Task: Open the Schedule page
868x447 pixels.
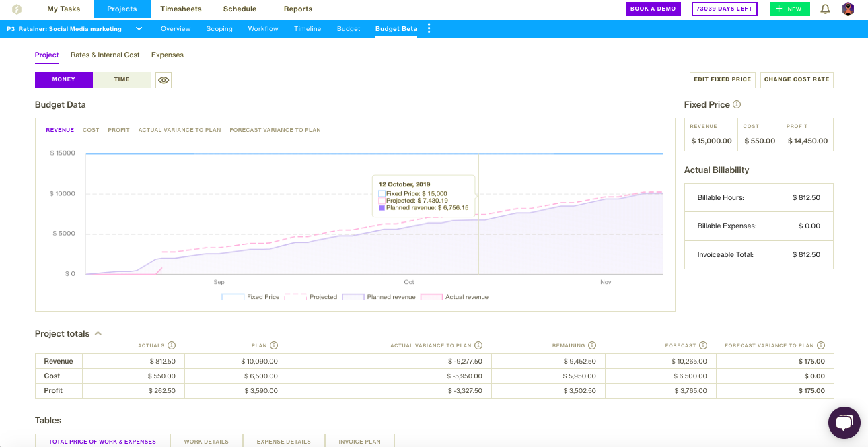Action: tap(240, 9)
